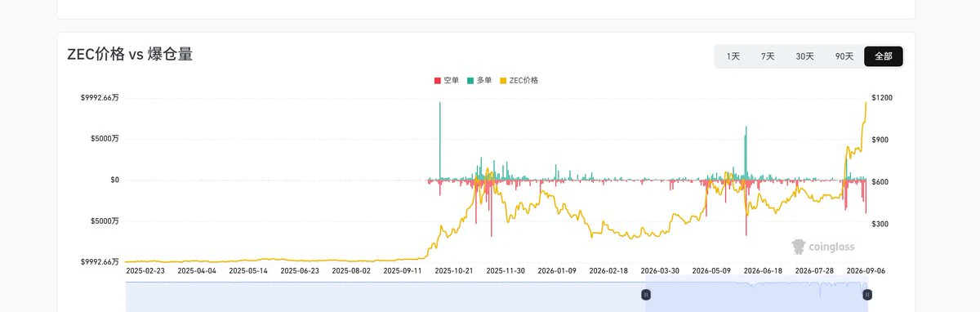Click the 2025-06-23 date label
Image resolution: width=980 pixels, height=312 pixels.
pos(300,270)
